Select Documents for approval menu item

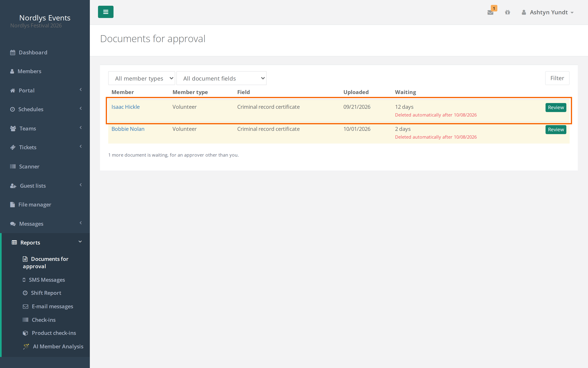coord(46,263)
